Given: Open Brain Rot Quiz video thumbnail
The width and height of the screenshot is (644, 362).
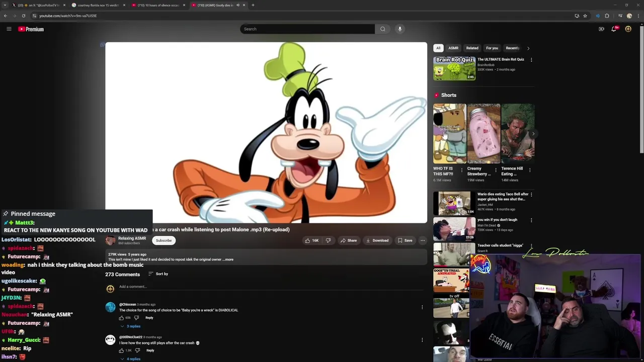Looking at the screenshot, I should point(454,68).
